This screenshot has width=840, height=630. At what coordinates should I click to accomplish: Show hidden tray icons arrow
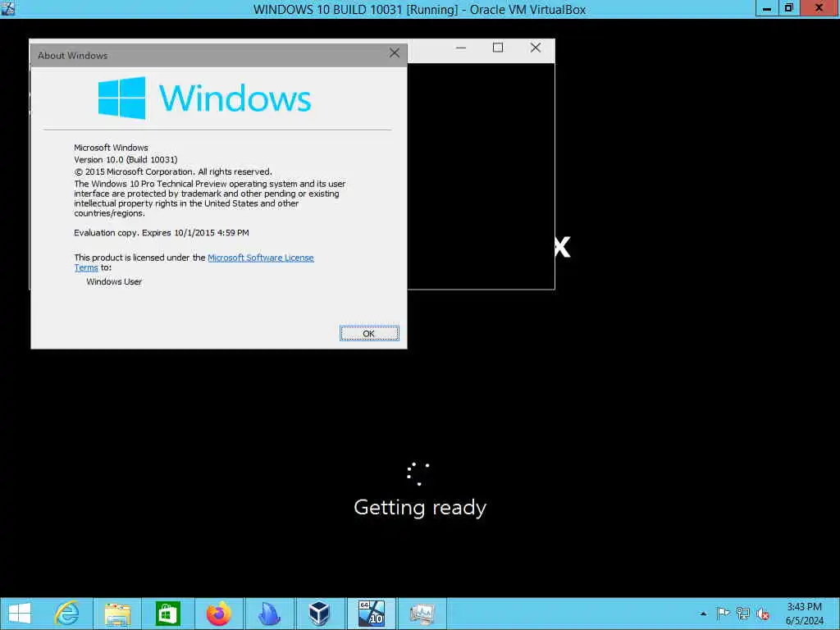pyautogui.click(x=703, y=614)
